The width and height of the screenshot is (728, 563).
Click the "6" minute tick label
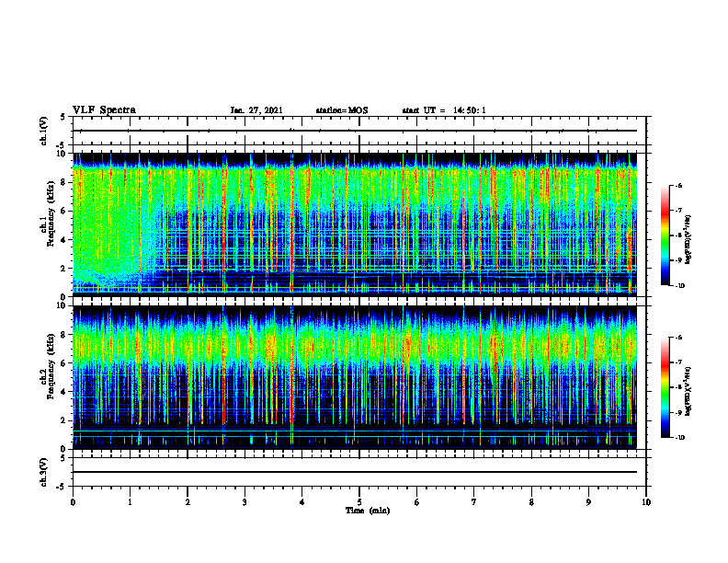tap(417, 502)
